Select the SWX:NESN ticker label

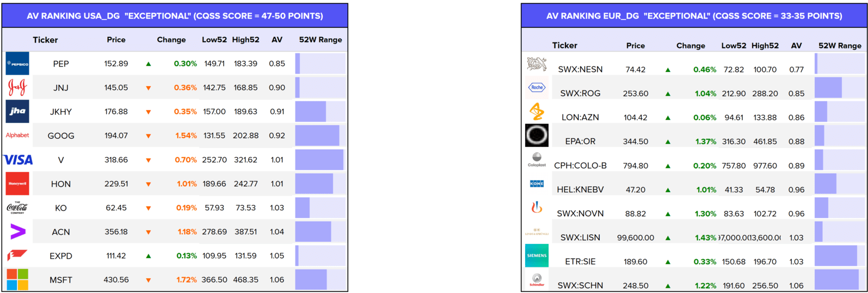[x=580, y=69]
